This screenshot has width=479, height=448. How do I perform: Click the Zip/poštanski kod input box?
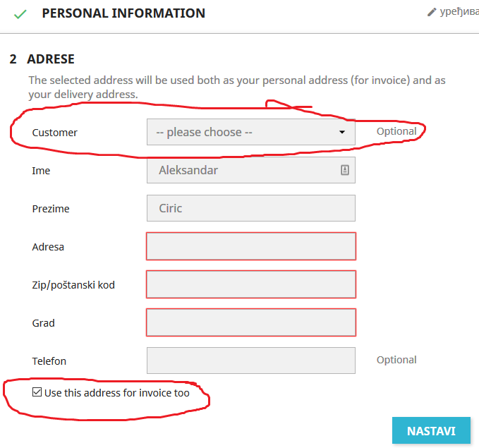250,284
